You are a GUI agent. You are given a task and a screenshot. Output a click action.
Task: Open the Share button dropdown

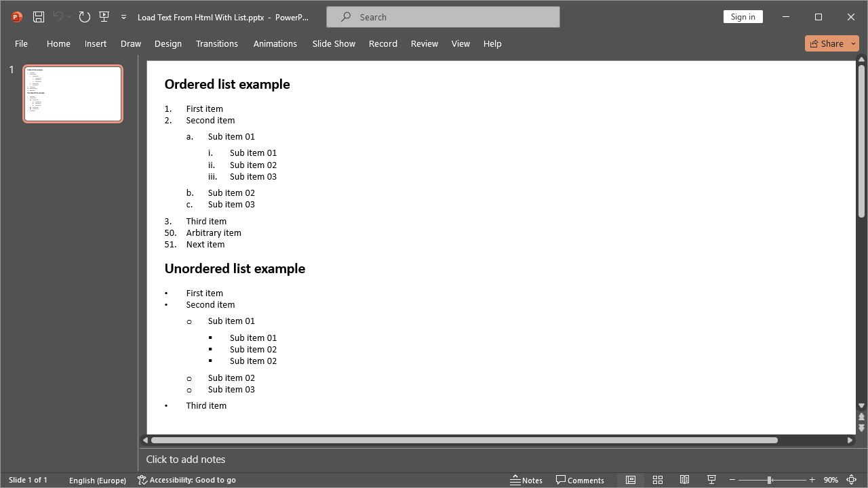coord(854,43)
